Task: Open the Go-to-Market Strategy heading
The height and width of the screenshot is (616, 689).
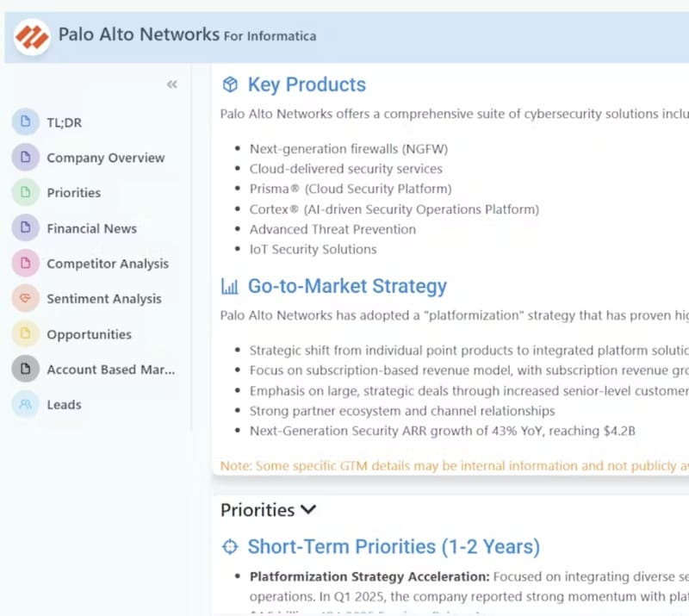Action: 347,285
